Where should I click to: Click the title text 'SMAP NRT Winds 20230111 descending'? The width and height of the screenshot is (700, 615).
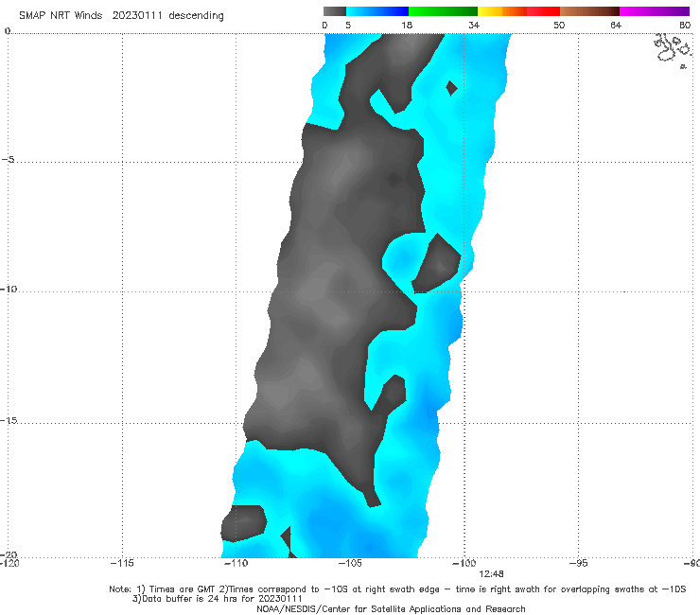(x=121, y=15)
